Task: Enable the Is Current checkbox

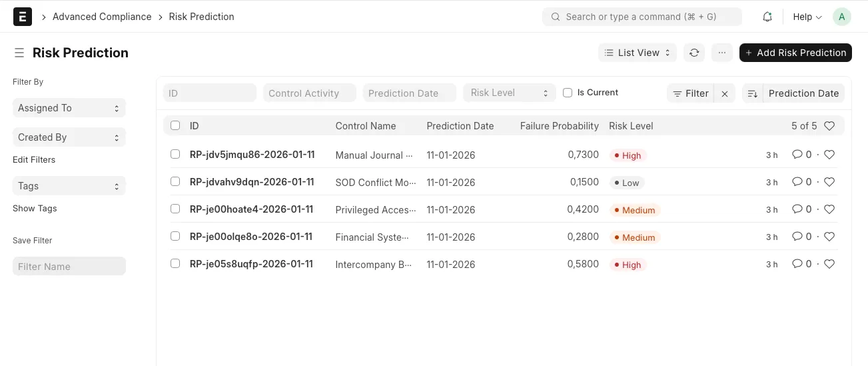Action: [x=568, y=93]
